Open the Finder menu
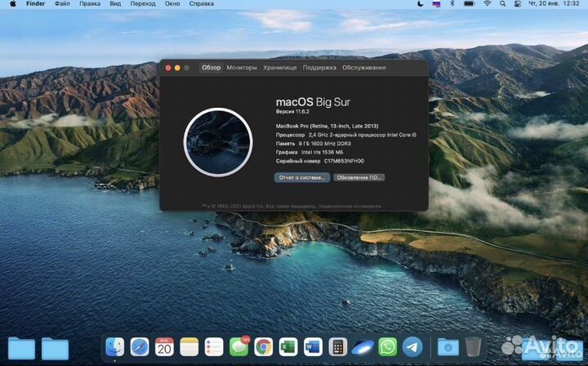The image size is (588, 366). click(x=36, y=4)
